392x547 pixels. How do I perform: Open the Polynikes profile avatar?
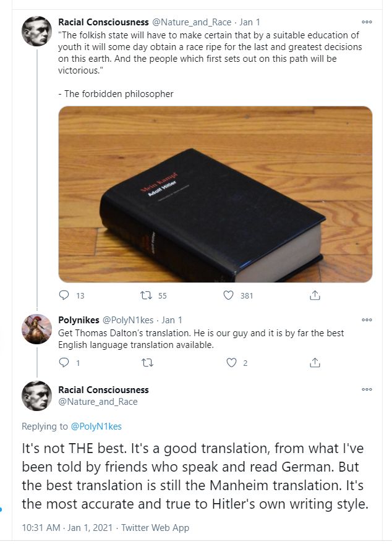coord(36,329)
